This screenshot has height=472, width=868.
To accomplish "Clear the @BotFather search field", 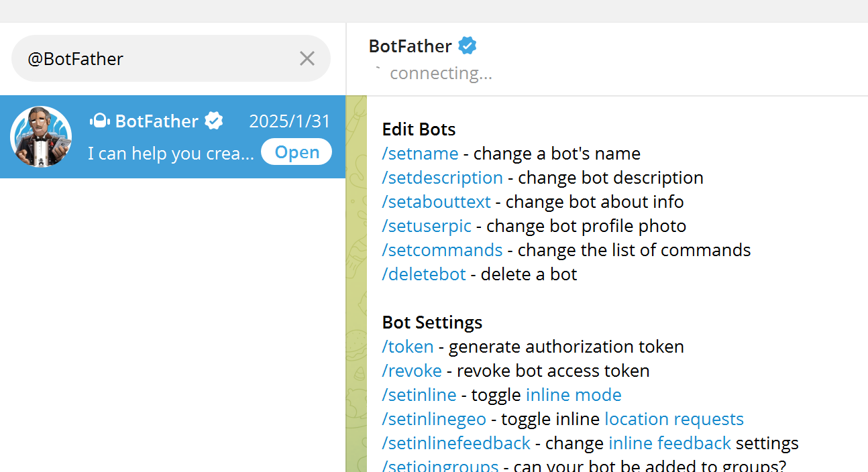I will (x=307, y=59).
